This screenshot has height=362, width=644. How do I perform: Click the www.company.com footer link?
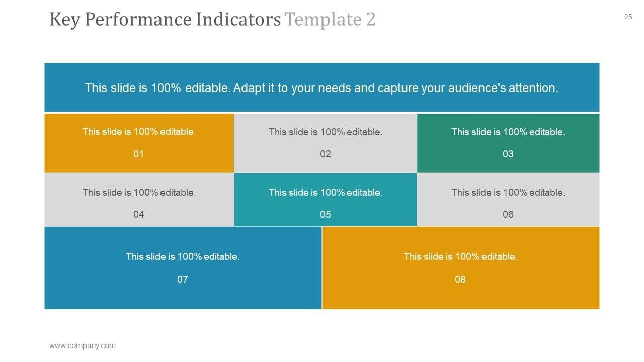pos(82,346)
